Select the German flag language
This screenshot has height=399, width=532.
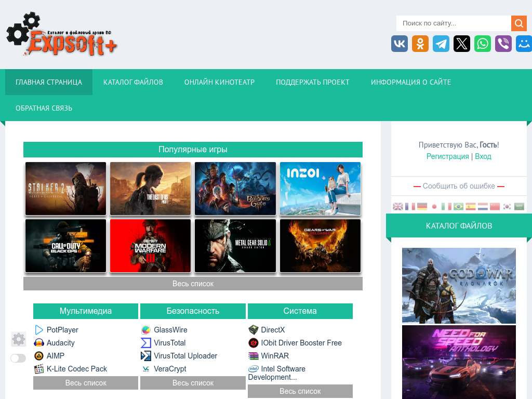click(x=422, y=206)
